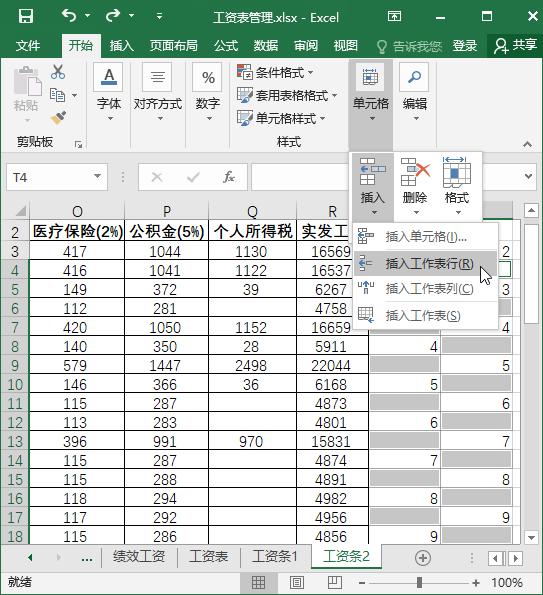Screen dimensions: 543x595
Task: Click the Insert Function fx icon
Action: point(229,177)
